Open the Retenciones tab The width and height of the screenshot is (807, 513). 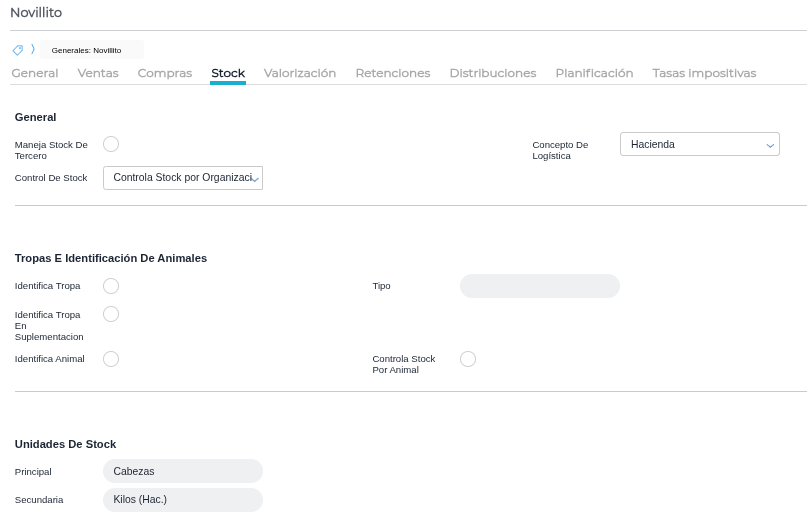pos(393,73)
